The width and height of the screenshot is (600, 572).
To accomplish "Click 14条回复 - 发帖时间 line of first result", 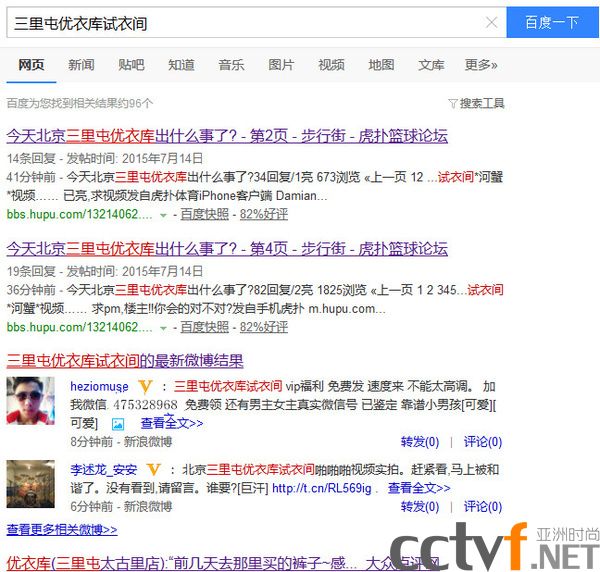I will [104, 158].
